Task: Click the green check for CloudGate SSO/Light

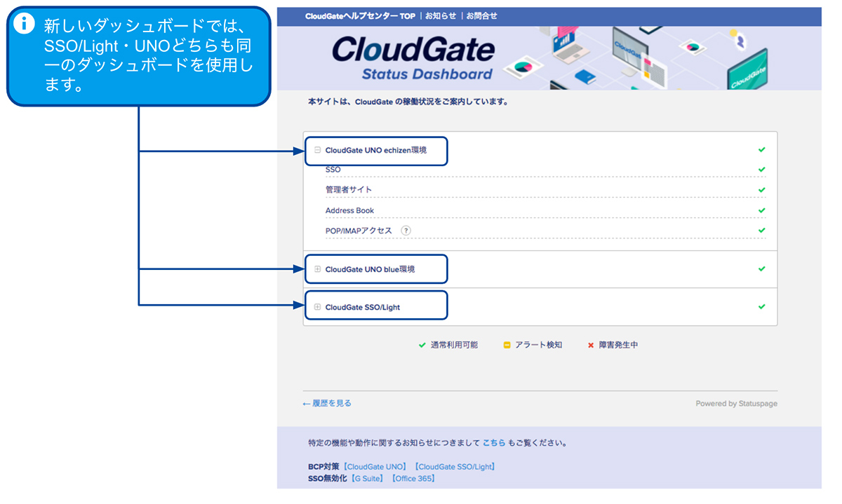Action: 761,307
